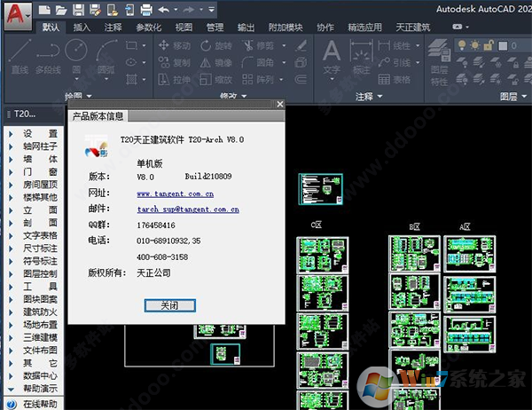Screen dimensions: 532x410
Task: Click the Save As icon
Action: [x=96, y=10]
